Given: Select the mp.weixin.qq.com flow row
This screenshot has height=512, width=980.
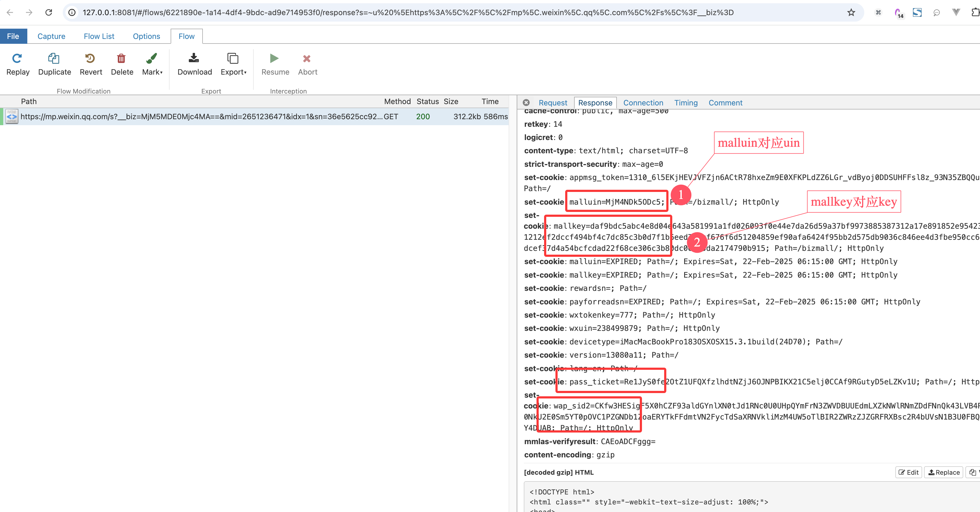Looking at the screenshot, I should [x=254, y=117].
